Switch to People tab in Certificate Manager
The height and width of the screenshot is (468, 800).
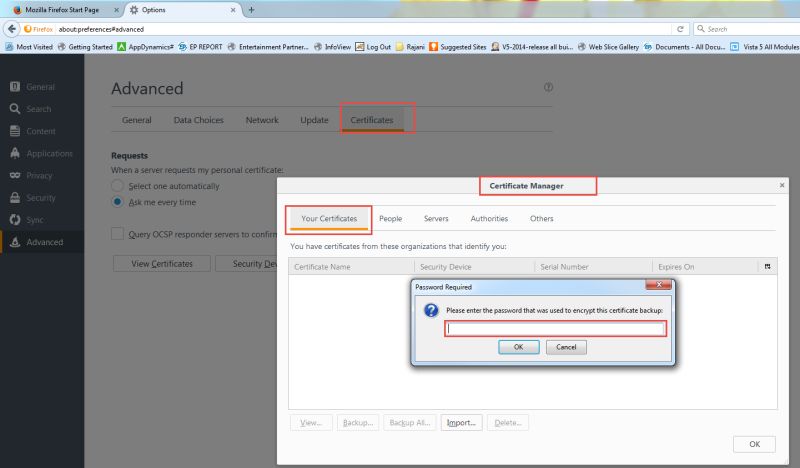pos(390,218)
